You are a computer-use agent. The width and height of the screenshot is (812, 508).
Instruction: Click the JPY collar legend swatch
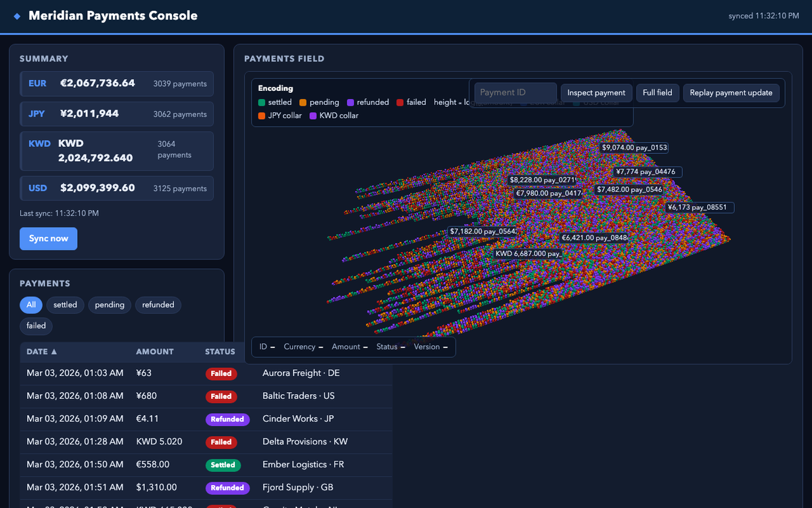click(262, 116)
